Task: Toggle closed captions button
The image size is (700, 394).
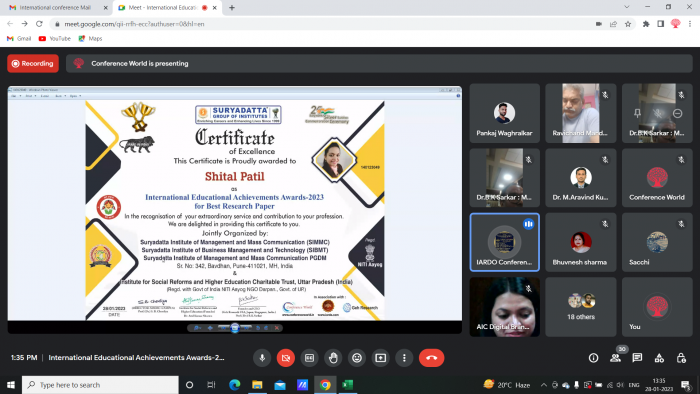Action: [309, 358]
